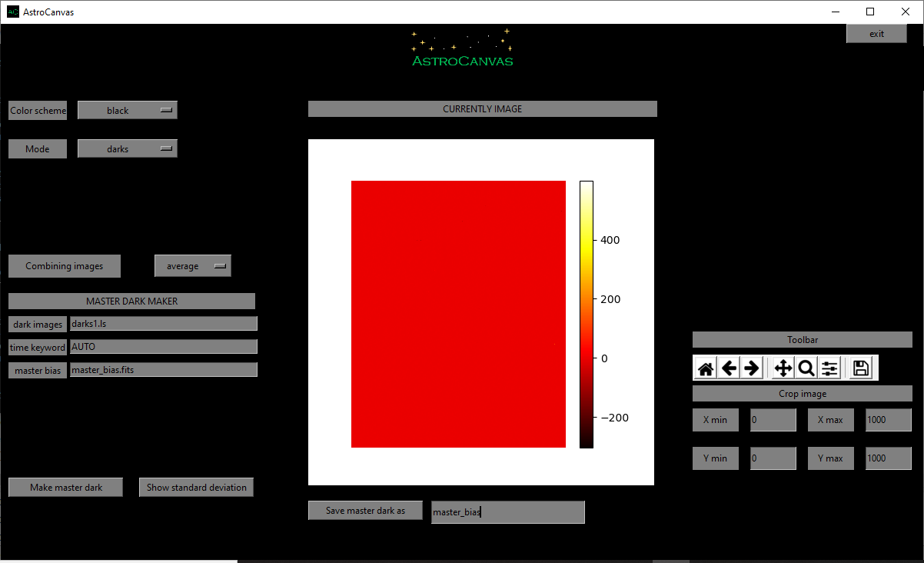Focus the X max crop field
The image size is (924, 563).
(x=889, y=419)
